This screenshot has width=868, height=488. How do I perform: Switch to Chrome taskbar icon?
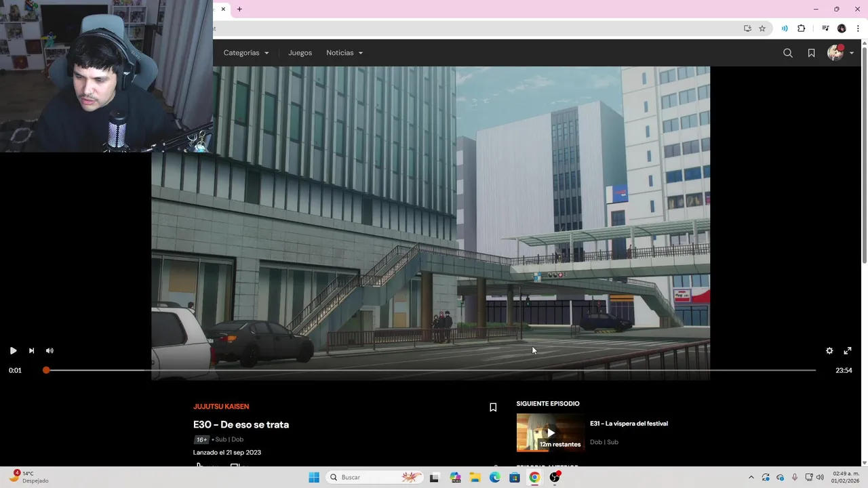click(534, 477)
